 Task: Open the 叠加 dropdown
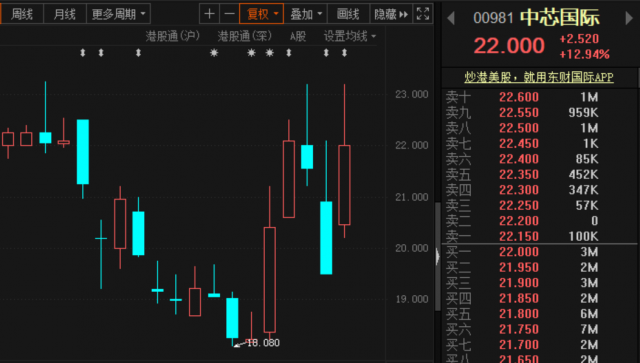pyautogui.click(x=306, y=14)
